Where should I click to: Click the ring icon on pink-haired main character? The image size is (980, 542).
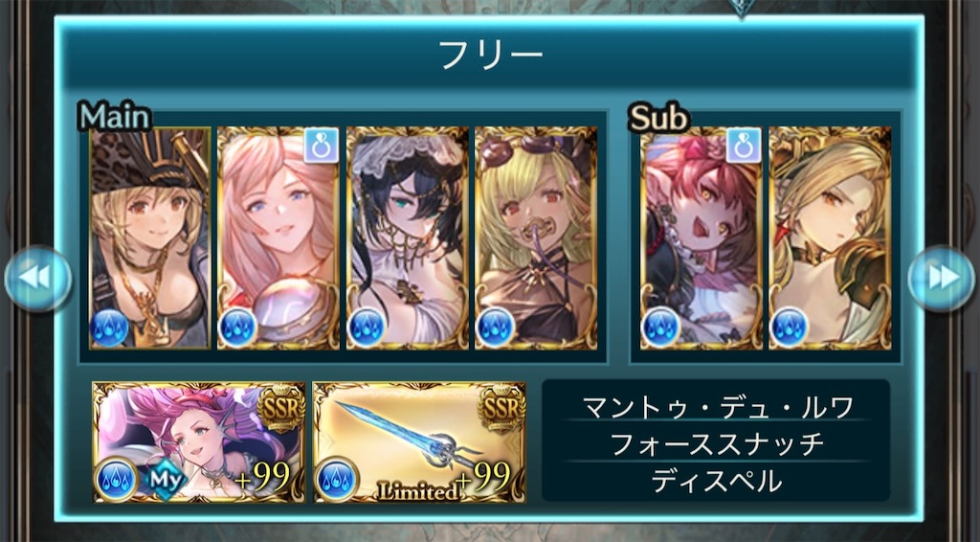[x=322, y=145]
